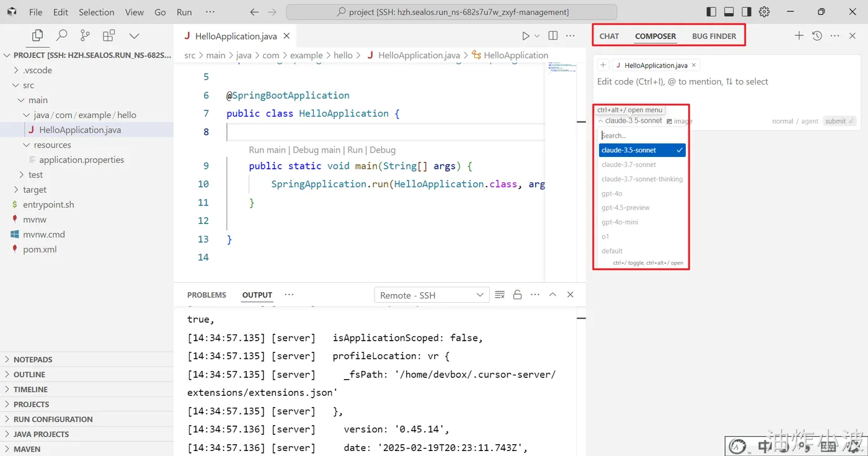Open the Extensions view icon
Screen dimensions: 868x456
pos(109,35)
